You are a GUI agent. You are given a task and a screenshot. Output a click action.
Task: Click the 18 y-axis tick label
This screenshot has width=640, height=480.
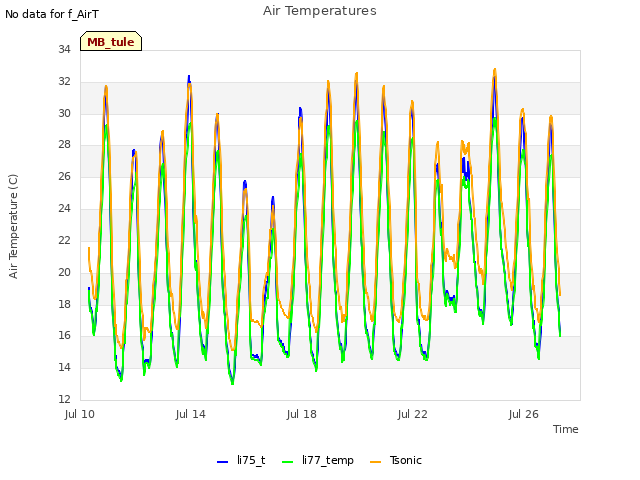64,304
